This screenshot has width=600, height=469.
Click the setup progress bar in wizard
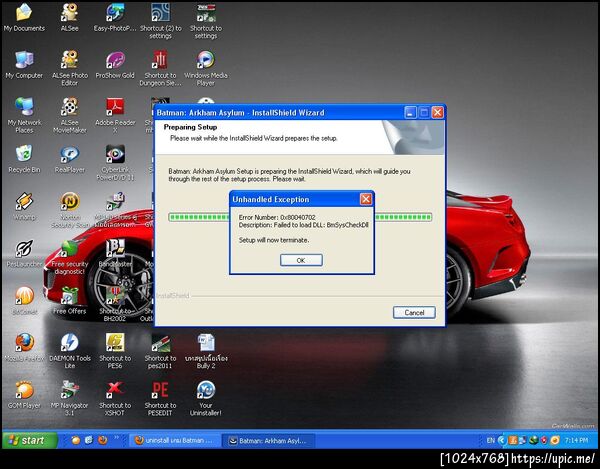coord(300,217)
